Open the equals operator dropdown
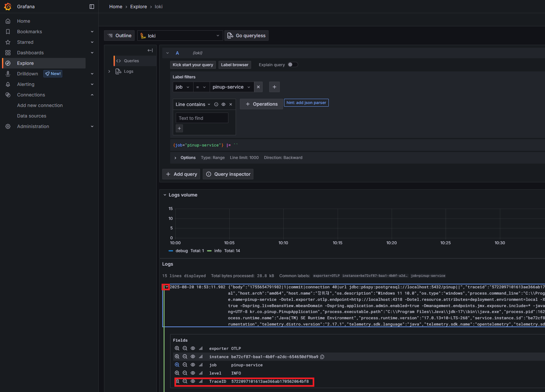545x392 pixels. 201,87
